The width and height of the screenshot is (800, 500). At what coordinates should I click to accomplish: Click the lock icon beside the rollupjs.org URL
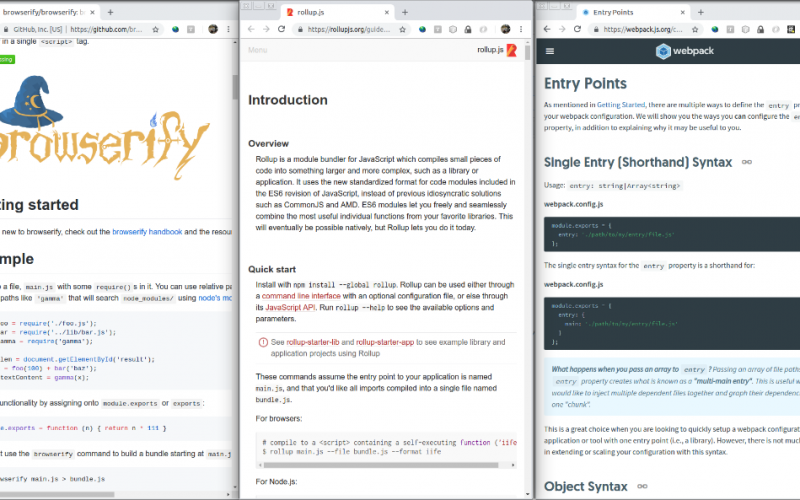pyautogui.click(x=301, y=30)
